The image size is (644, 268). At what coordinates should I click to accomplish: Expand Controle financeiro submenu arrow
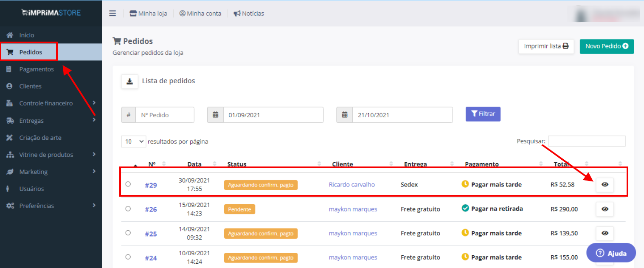(x=94, y=103)
